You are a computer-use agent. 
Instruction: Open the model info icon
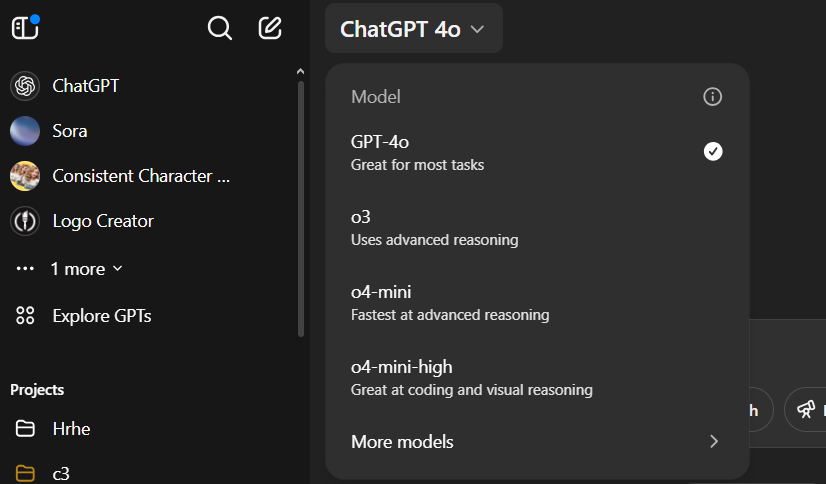coord(712,97)
